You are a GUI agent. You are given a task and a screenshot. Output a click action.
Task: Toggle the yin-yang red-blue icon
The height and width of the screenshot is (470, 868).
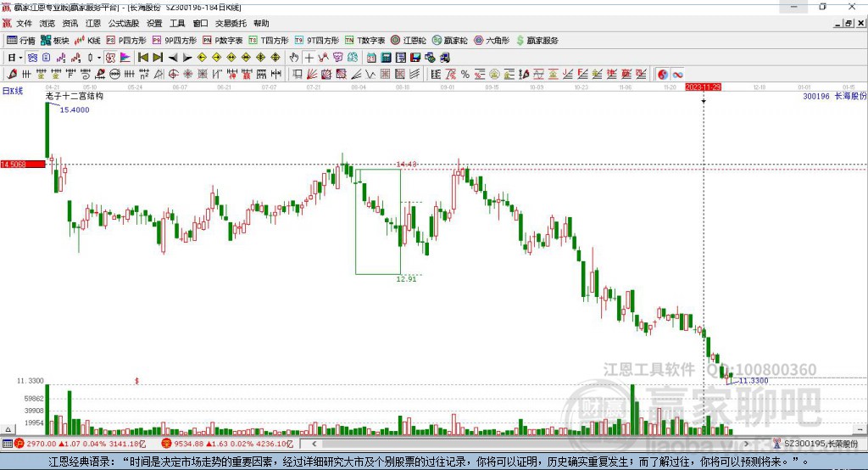(663, 75)
